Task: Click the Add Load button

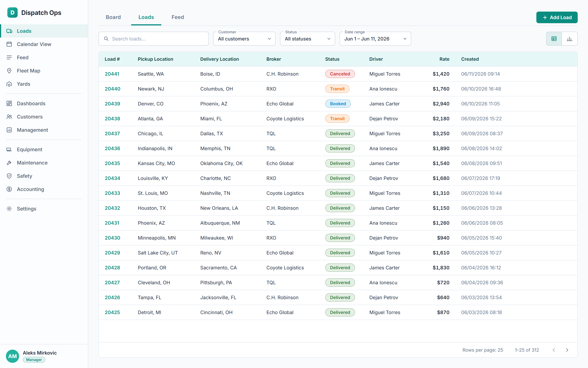Action: [x=557, y=17]
